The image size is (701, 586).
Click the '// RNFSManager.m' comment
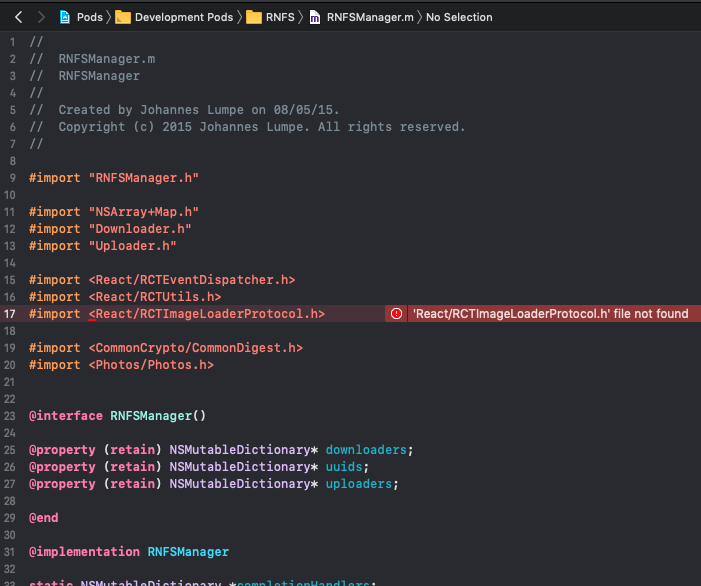point(92,59)
